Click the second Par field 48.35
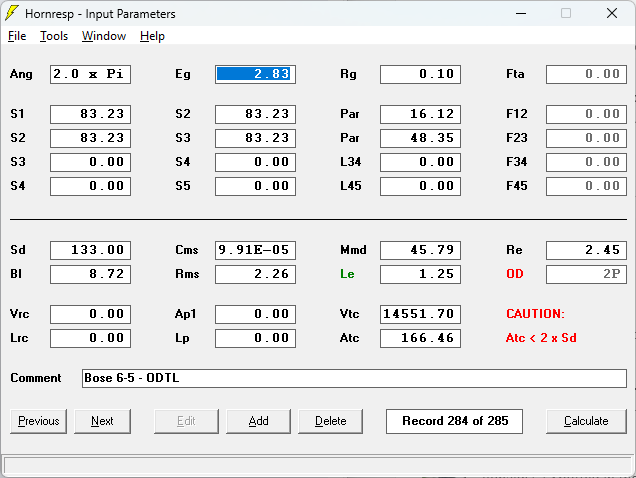Screen dimensions: 636x478 pos(420,138)
